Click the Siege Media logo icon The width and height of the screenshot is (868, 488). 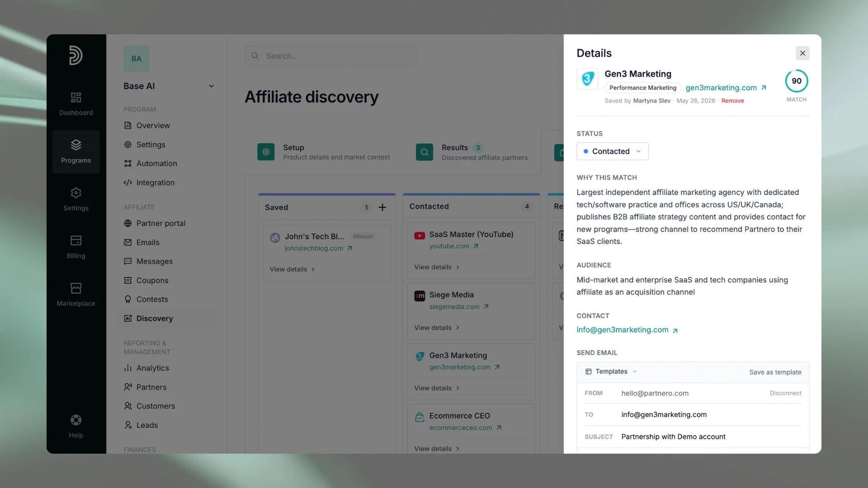point(420,296)
